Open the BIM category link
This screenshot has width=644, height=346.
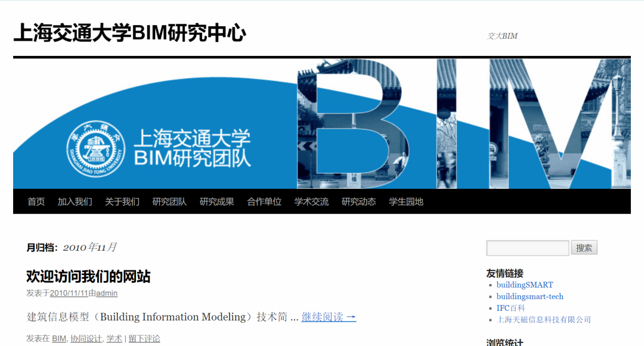pos(58,339)
